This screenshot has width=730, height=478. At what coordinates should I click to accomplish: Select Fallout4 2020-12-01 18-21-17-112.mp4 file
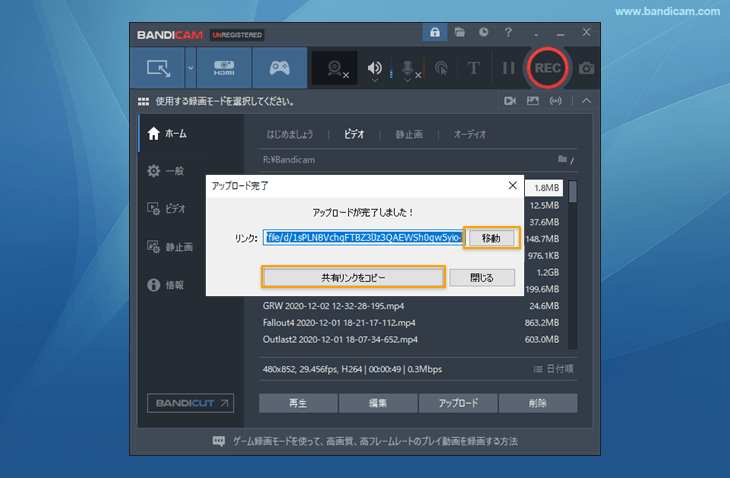click(339, 323)
